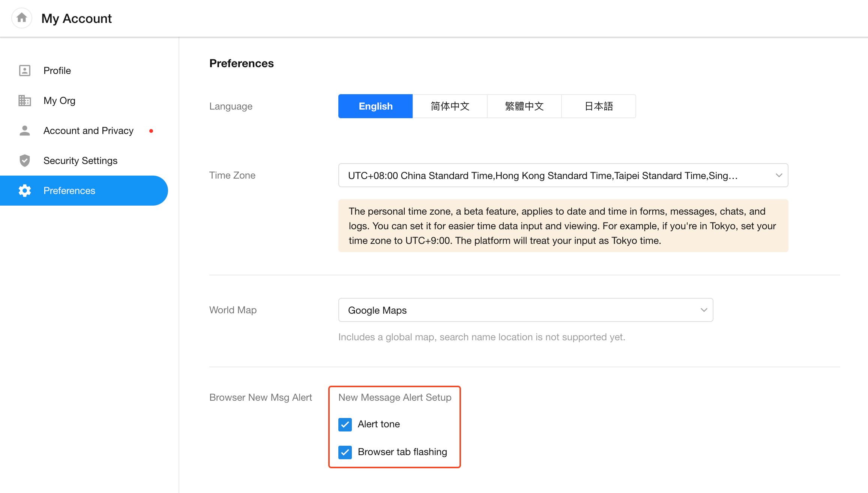Click the World Map chevron arrow
The image size is (868, 493).
click(x=704, y=310)
